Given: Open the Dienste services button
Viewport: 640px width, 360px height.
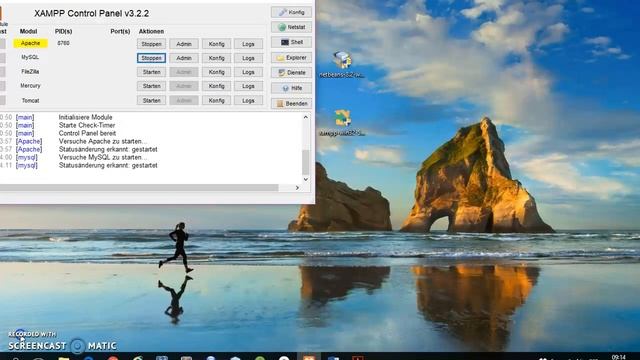Looking at the screenshot, I should click(291, 73).
